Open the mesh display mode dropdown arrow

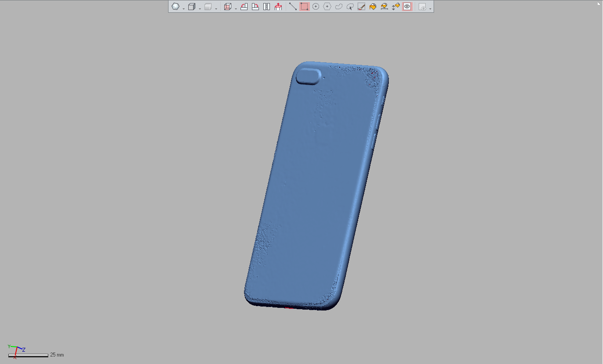point(183,8)
